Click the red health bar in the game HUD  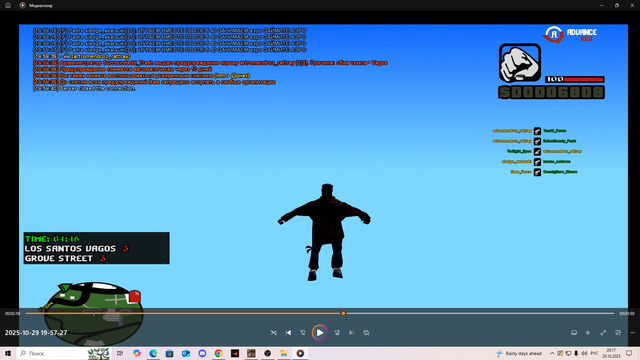click(575, 79)
